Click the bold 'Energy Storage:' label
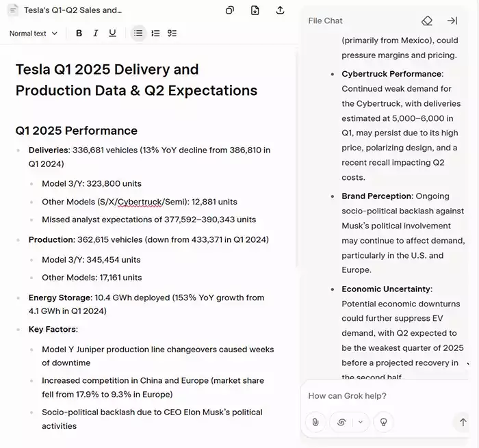Viewport: 479px width, 448px height. [60, 298]
